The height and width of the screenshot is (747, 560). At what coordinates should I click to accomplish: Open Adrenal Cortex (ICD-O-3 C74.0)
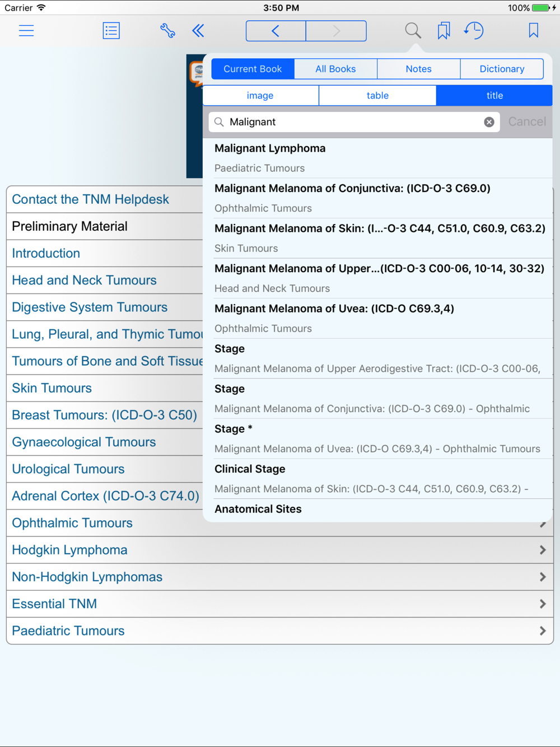pos(105,496)
